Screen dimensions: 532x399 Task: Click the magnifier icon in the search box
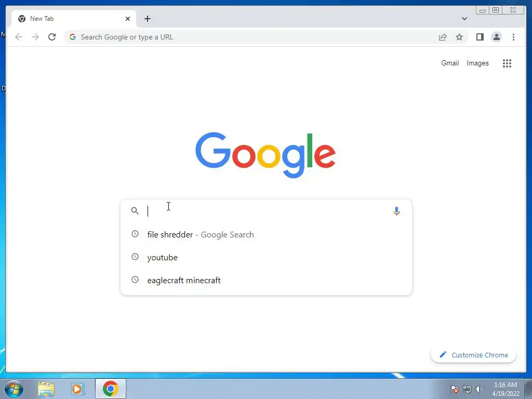pyautogui.click(x=135, y=211)
